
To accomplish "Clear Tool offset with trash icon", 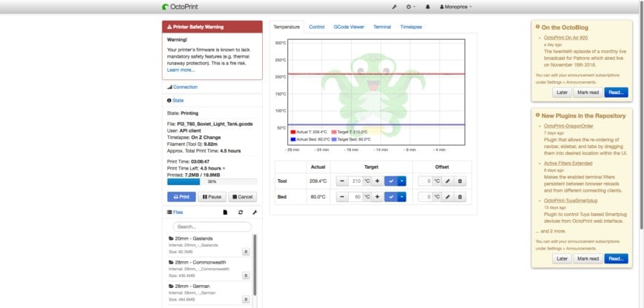I will (460, 181).
